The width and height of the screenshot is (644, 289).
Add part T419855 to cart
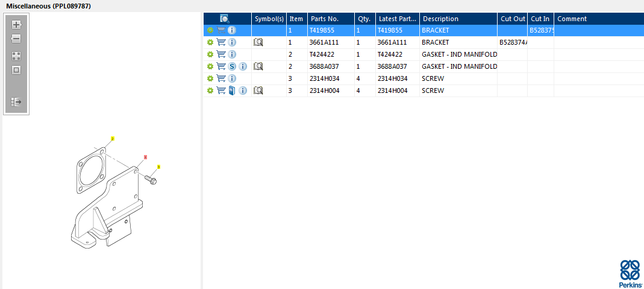(x=221, y=30)
